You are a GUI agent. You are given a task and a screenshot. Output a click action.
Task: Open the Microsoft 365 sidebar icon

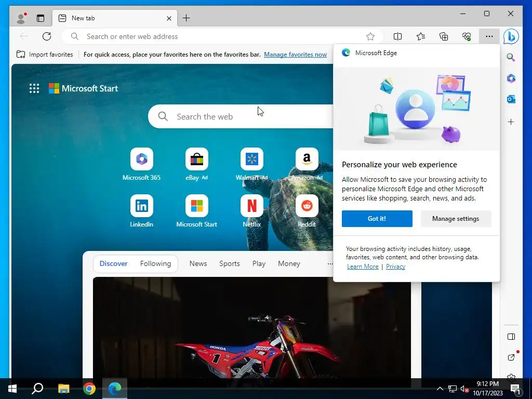[x=511, y=78]
